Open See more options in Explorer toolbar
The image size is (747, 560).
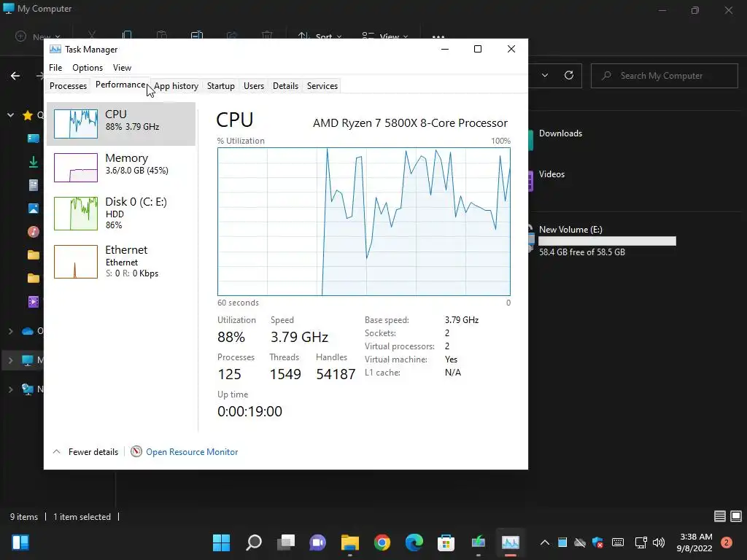pos(438,36)
